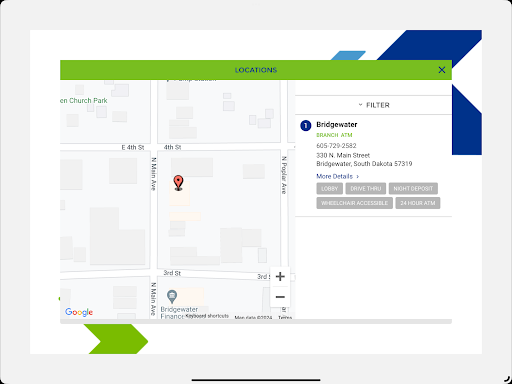Click the N Poplar Ave street label

tap(284, 175)
